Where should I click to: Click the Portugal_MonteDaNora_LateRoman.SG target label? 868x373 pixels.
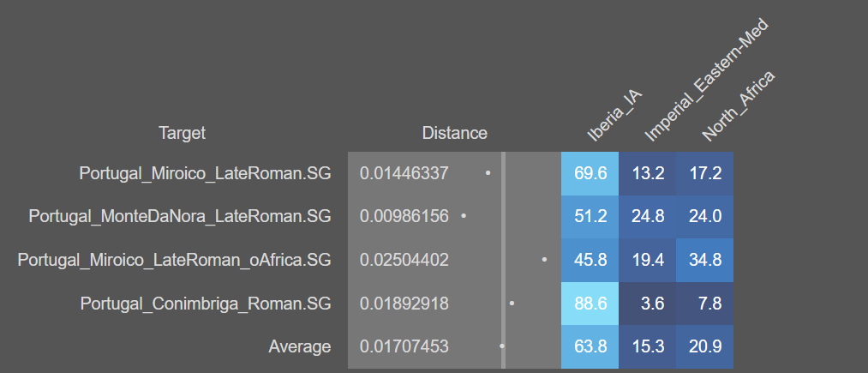click(x=180, y=216)
